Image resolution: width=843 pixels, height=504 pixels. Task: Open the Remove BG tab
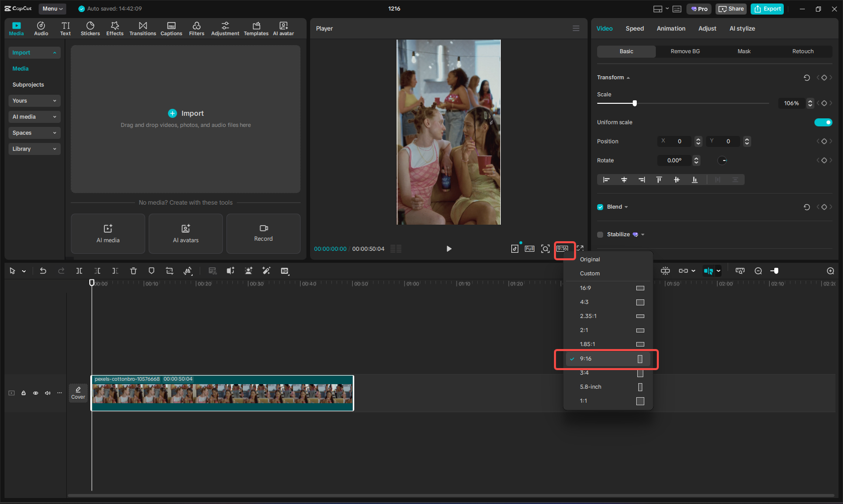tap(684, 51)
